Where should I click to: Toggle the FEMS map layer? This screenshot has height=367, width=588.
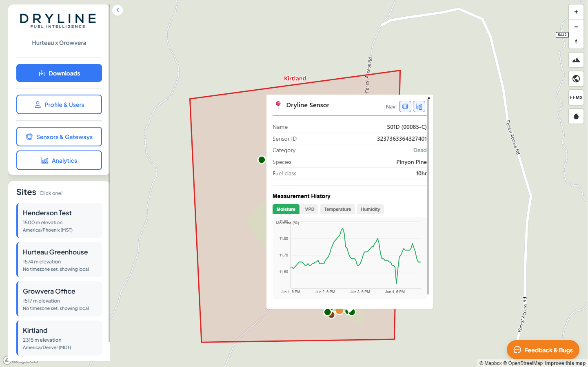(576, 97)
